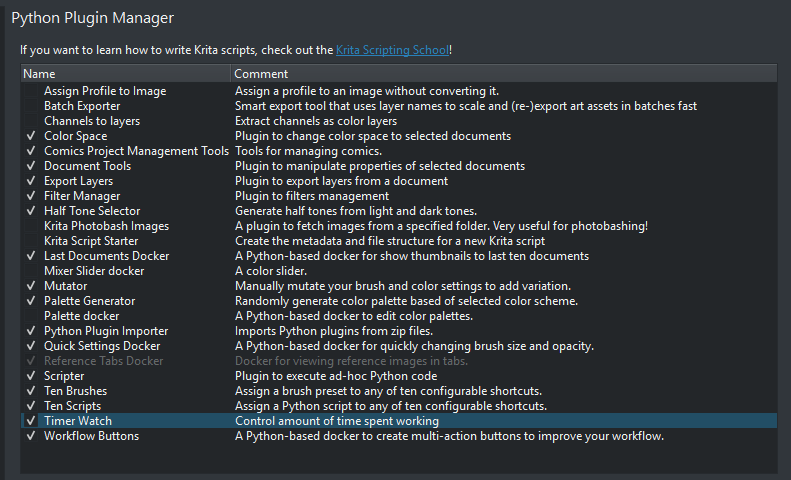Screen dimensions: 791x480
Task: Select the 'Color Space' plugin name
Action: [x=76, y=136]
